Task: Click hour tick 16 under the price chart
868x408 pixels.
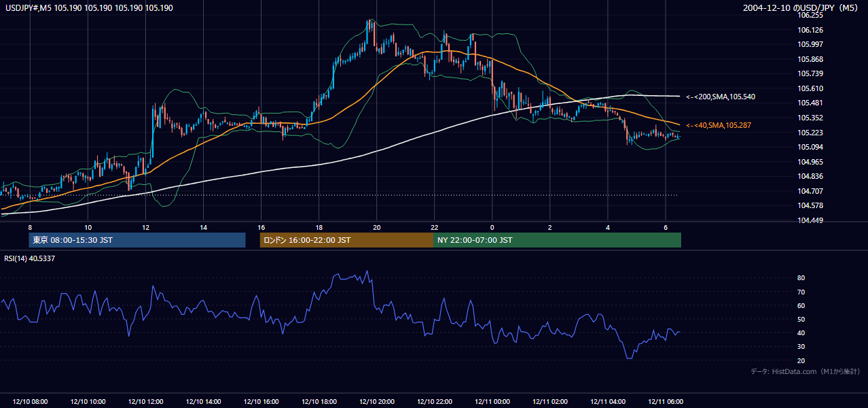Action: point(261,227)
